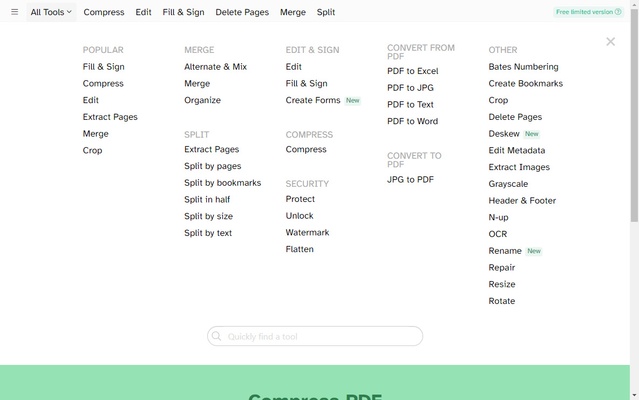Open the Organize tool
The height and width of the screenshot is (400, 639).
[x=202, y=100]
